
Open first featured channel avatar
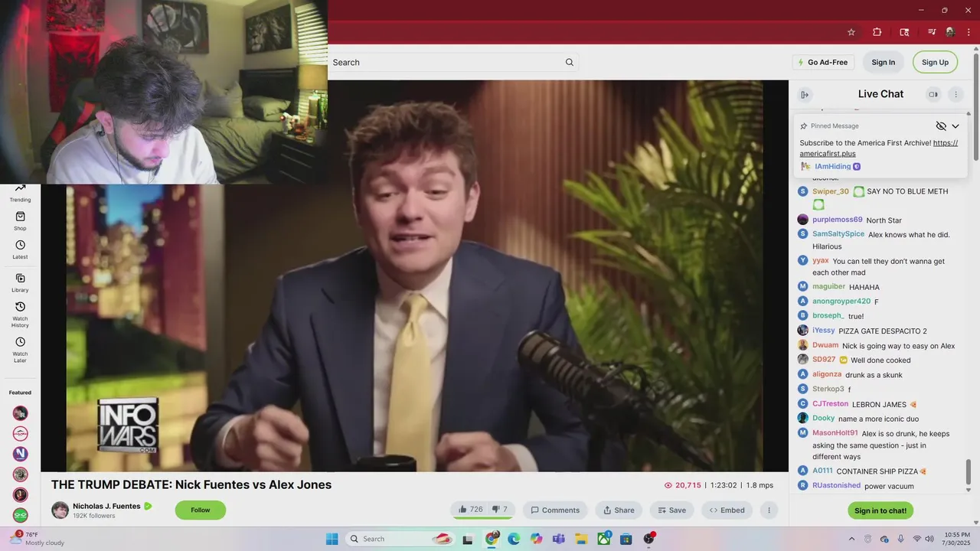(x=21, y=413)
